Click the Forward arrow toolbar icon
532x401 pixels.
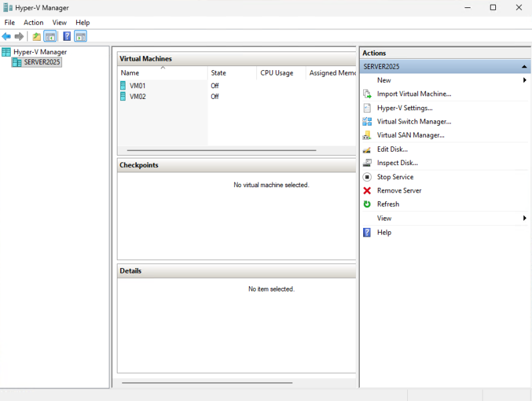(19, 36)
